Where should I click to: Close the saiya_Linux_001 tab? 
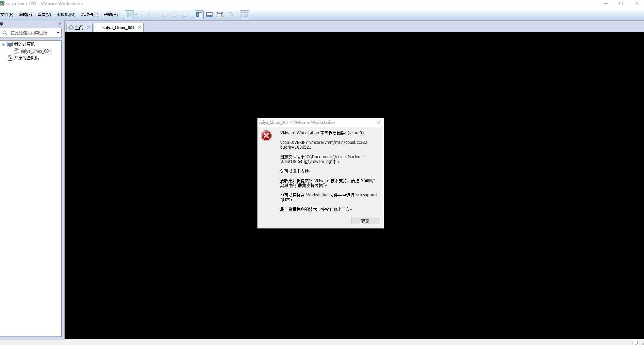(140, 27)
